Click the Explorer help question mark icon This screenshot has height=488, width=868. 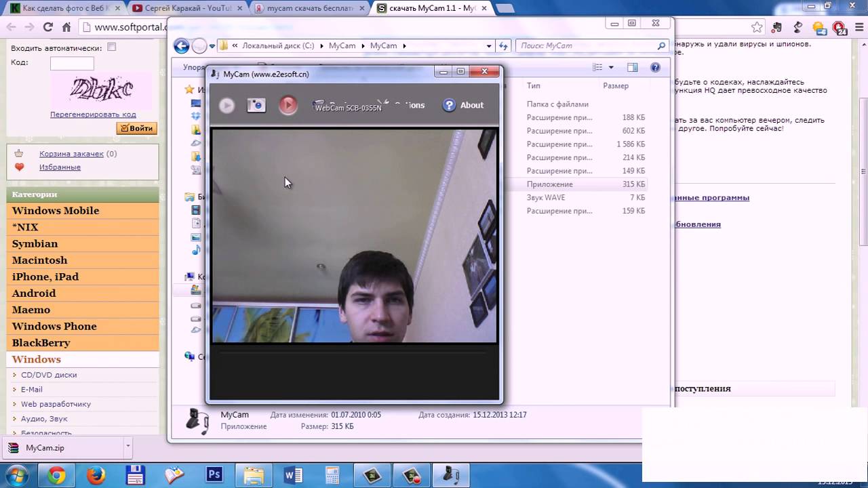(655, 68)
